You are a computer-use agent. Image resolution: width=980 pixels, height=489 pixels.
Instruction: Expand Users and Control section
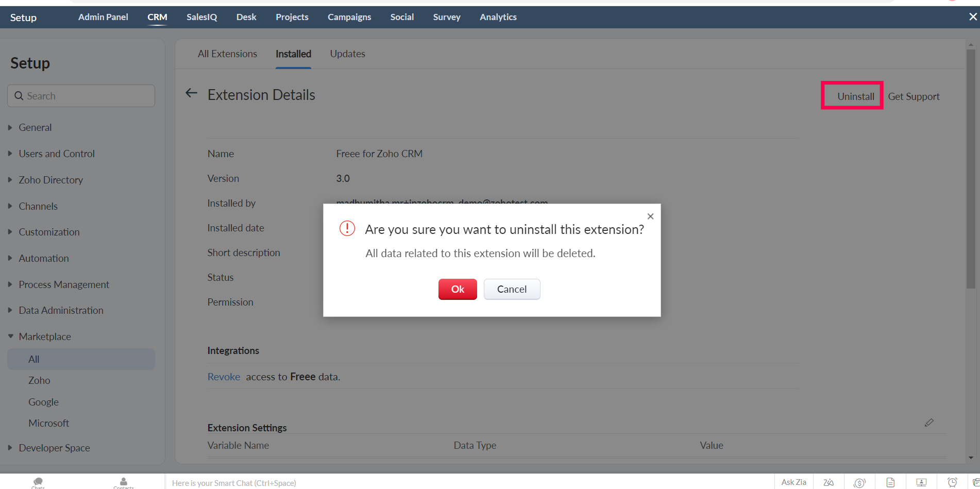[x=57, y=154]
